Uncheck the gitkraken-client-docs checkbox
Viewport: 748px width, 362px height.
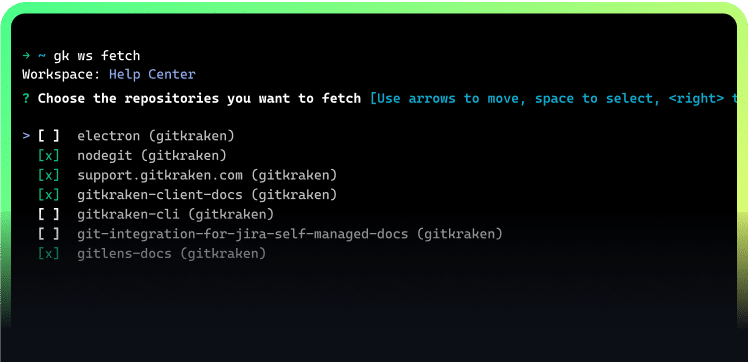pos(49,195)
